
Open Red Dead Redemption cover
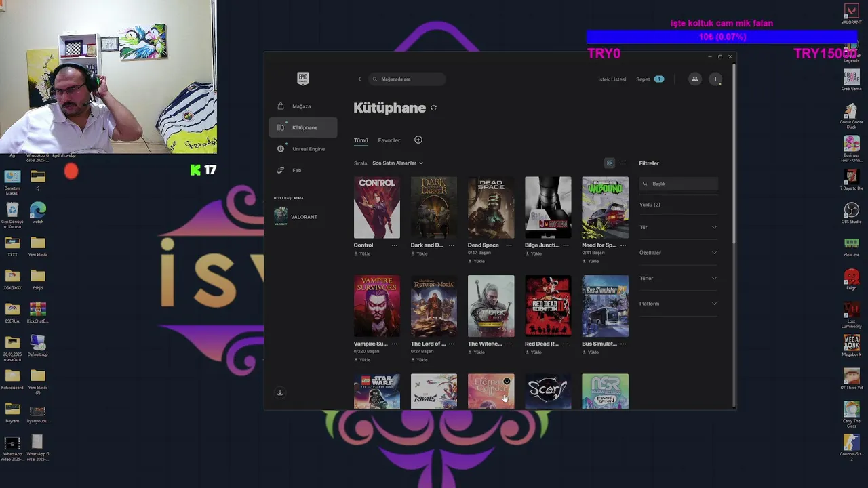(548, 306)
